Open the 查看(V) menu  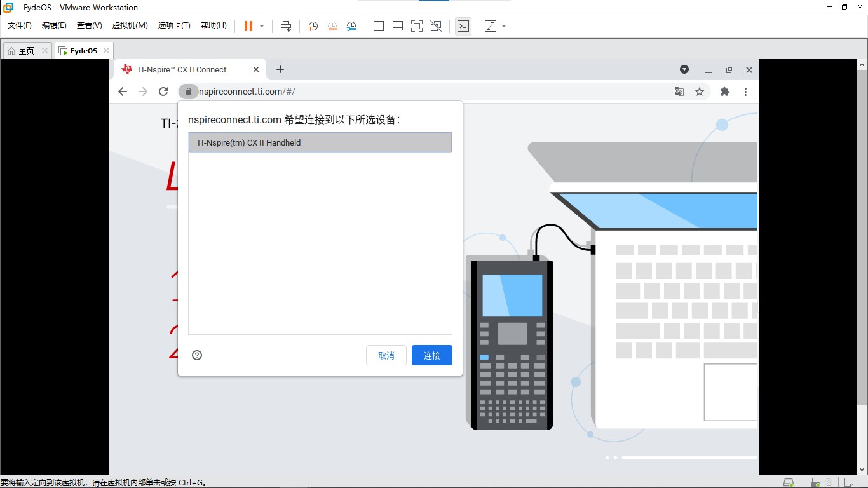tap(89, 25)
